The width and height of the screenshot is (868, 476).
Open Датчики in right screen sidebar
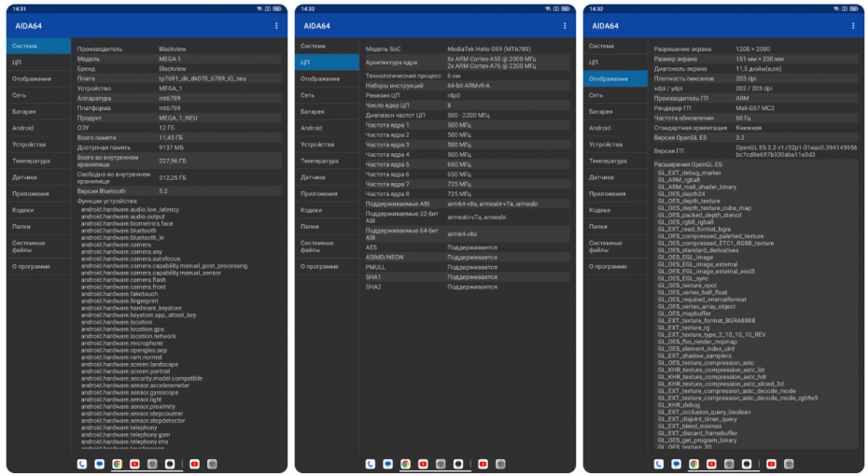pos(616,177)
